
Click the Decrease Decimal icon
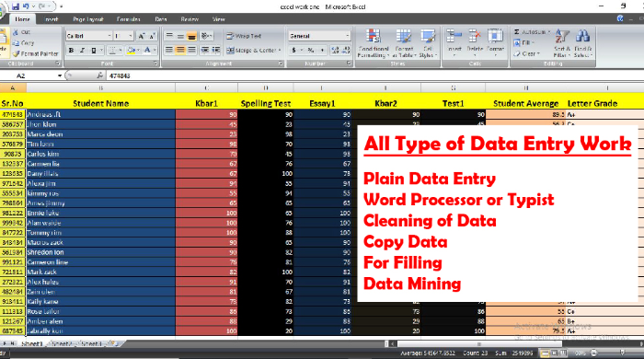[346, 50]
